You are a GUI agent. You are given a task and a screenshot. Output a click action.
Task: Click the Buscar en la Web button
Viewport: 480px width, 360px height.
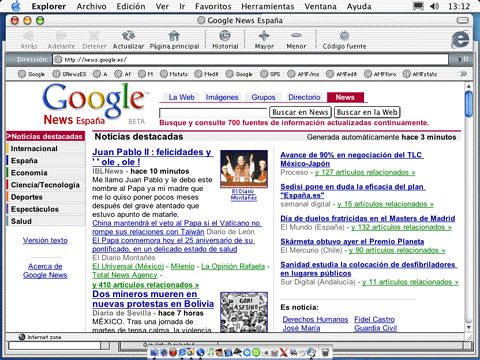coord(367,112)
